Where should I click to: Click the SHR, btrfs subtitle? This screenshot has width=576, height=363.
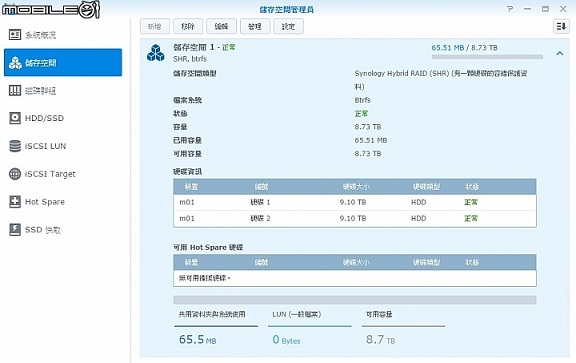[190, 59]
